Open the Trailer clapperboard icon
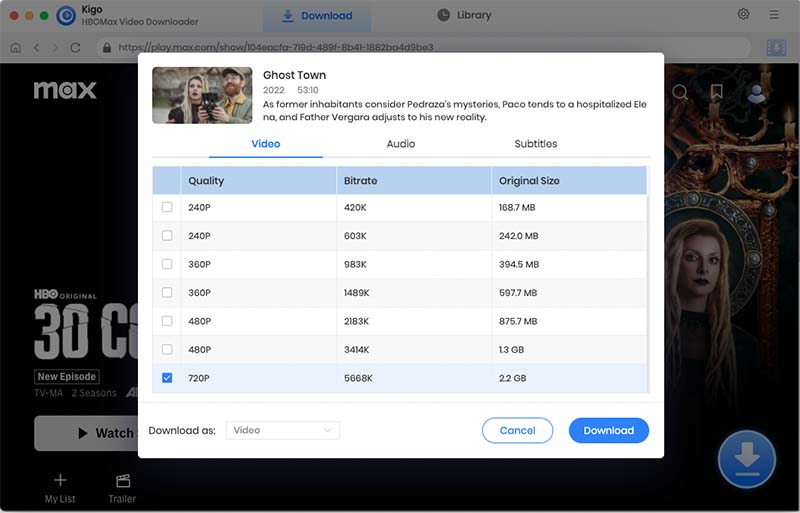This screenshot has width=800, height=513. (123, 480)
